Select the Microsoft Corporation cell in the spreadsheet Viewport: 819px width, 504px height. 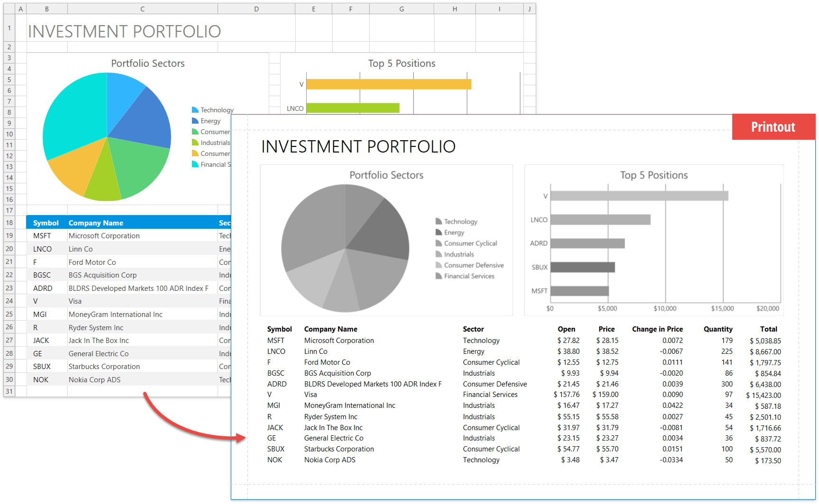104,236
